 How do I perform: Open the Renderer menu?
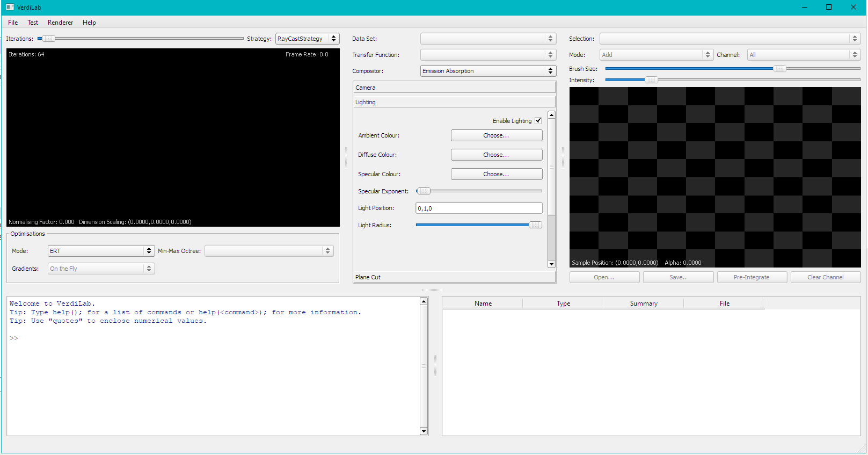click(60, 23)
